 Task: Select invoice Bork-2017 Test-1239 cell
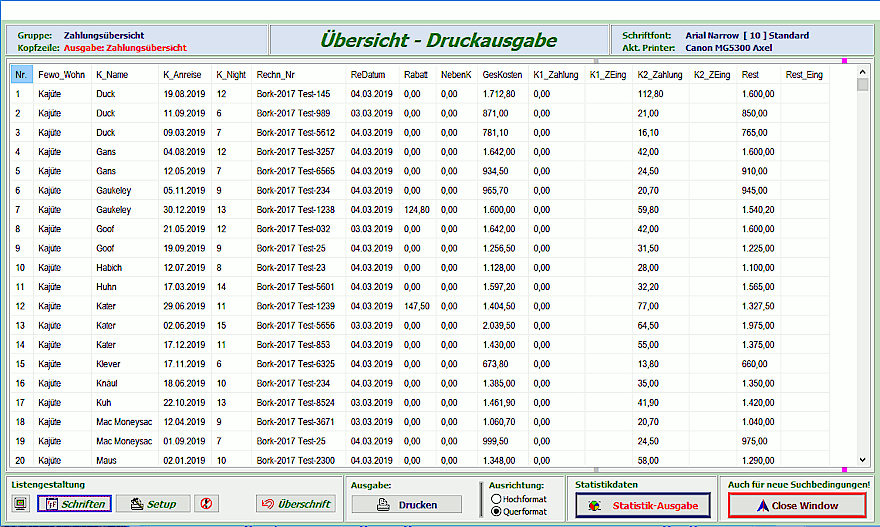[x=294, y=306]
